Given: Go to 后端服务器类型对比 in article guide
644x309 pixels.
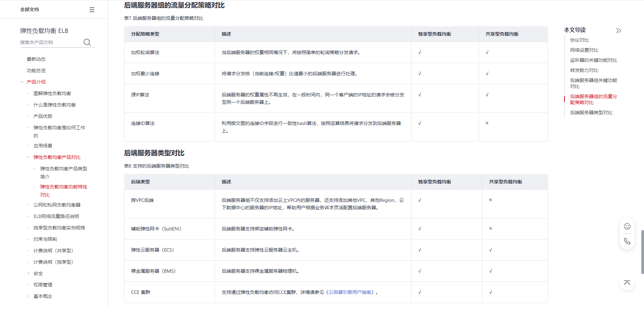Looking at the screenshot, I should point(591,113).
